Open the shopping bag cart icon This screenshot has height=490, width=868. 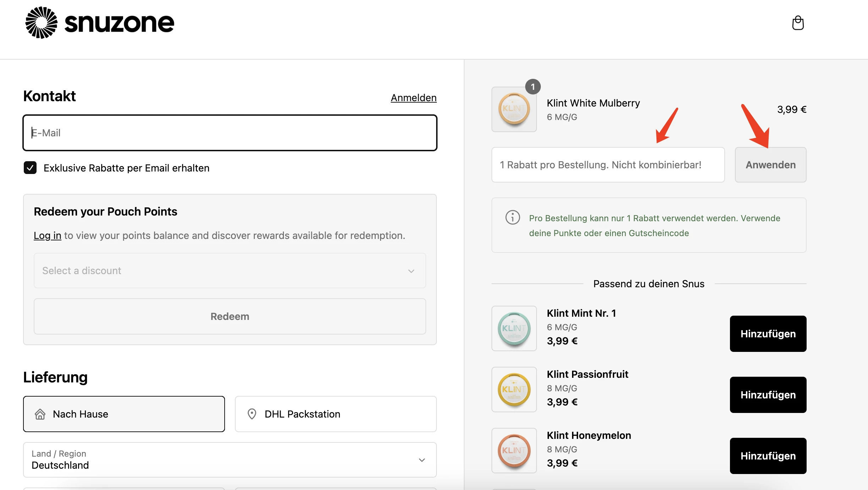point(798,23)
